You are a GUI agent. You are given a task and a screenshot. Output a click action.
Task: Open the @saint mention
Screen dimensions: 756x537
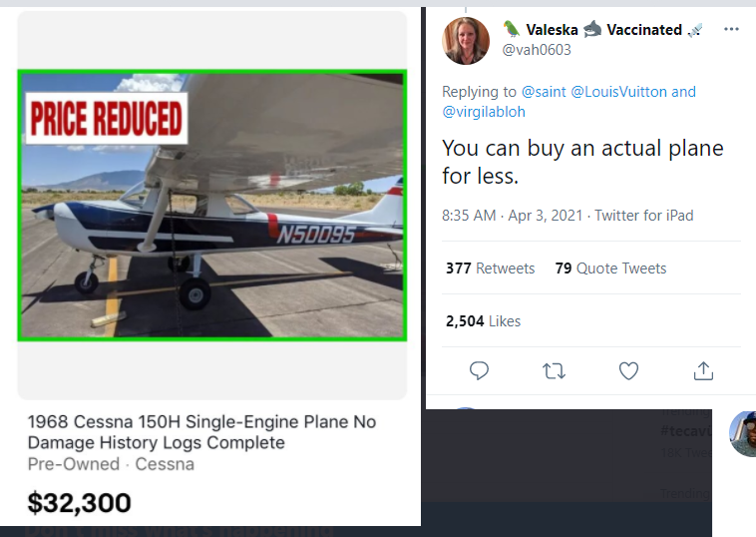(x=543, y=92)
